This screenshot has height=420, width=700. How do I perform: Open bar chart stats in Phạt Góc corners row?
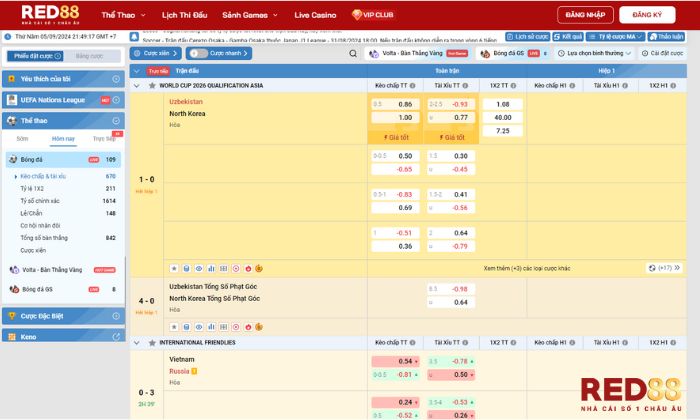pyautogui.click(x=211, y=327)
